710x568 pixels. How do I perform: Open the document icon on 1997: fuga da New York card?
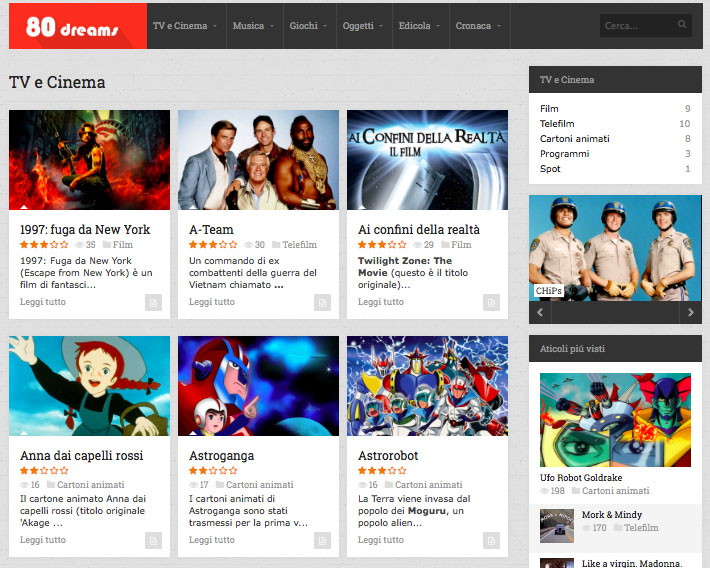point(154,303)
